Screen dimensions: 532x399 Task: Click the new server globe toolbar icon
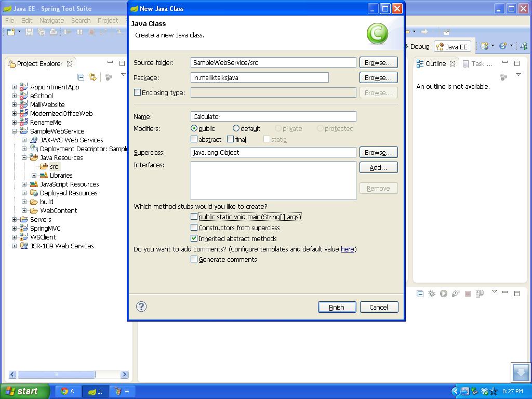pyautogui.click(x=485, y=46)
